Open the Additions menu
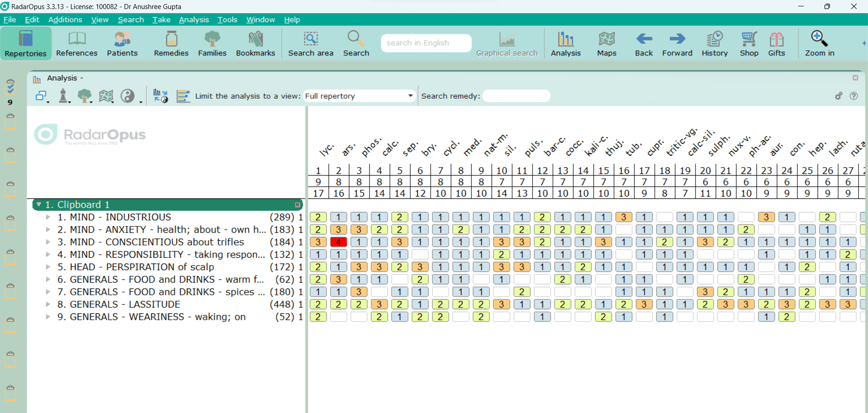The width and height of the screenshot is (868, 413). click(65, 19)
